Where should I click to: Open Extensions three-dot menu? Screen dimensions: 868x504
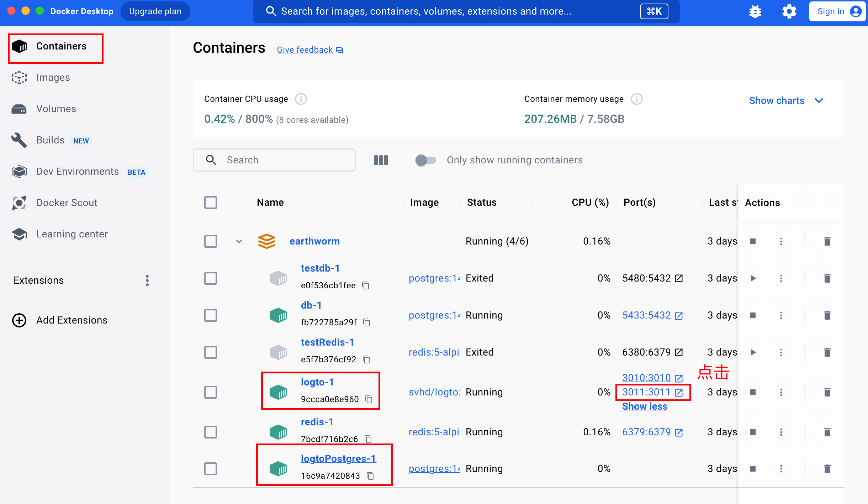click(x=147, y=280)
